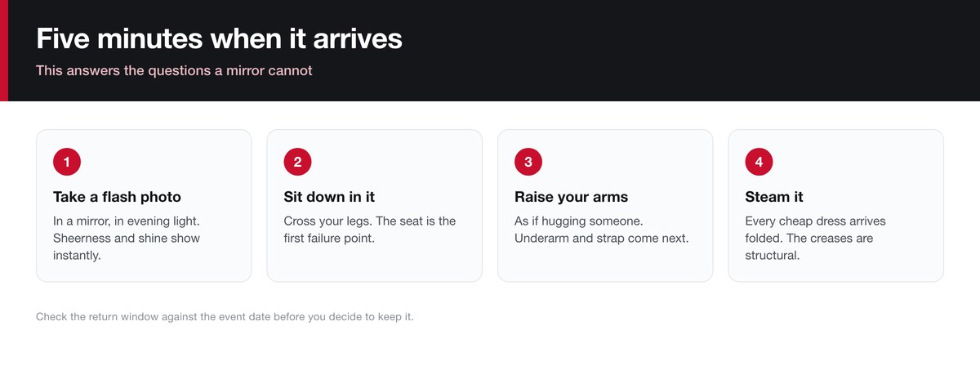Screen dimensions: 980x384
Task: Click the 'Five minutes when it arrives' title
Action: point(219,38)
